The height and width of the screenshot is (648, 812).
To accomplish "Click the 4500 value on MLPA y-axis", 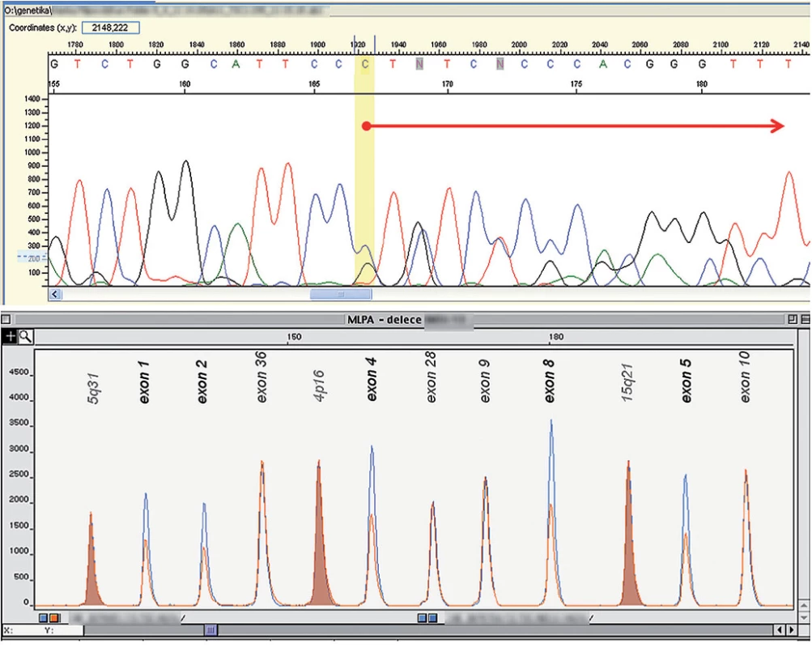I will click(19, 373).
